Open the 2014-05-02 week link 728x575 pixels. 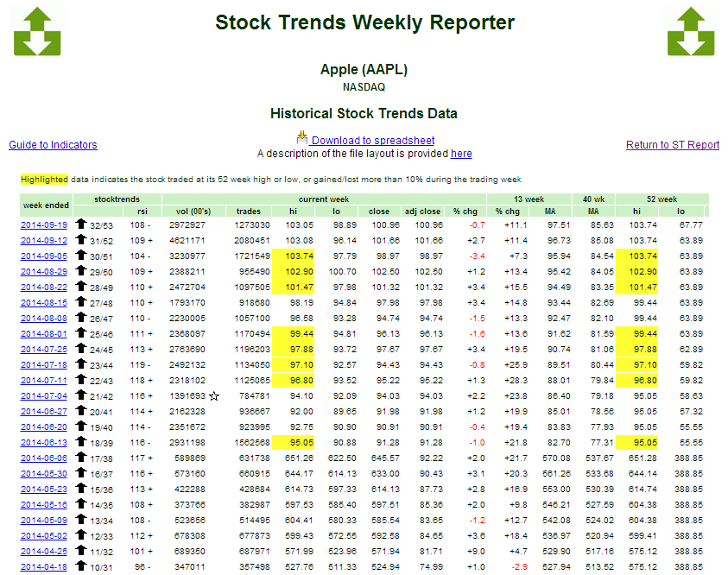[44, 536]
